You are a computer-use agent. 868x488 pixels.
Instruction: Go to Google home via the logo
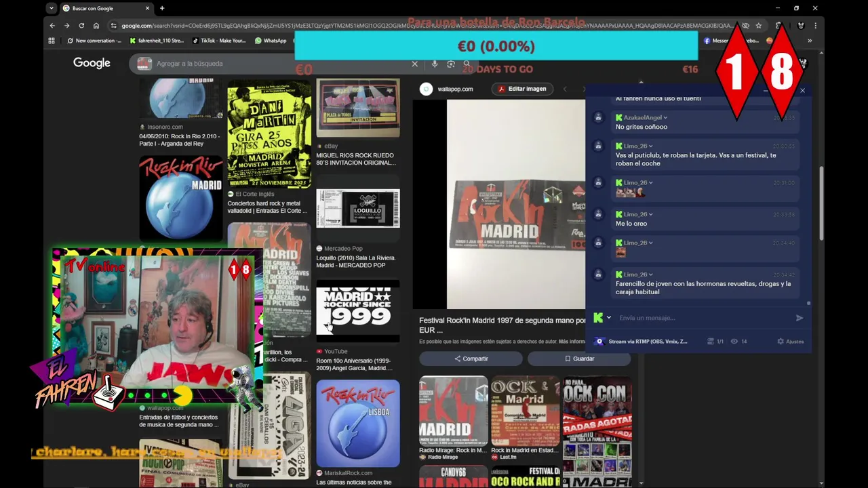point(92,63)
